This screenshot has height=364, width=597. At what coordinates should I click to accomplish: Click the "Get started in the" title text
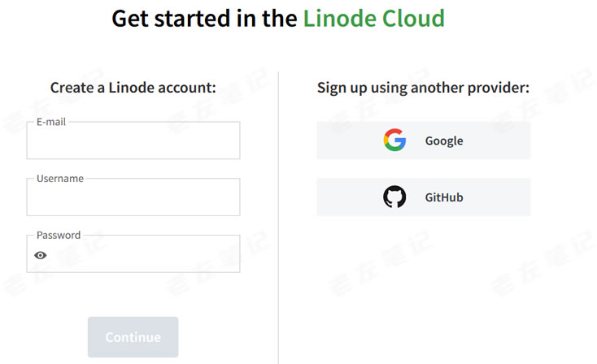[x=204, y=18]
